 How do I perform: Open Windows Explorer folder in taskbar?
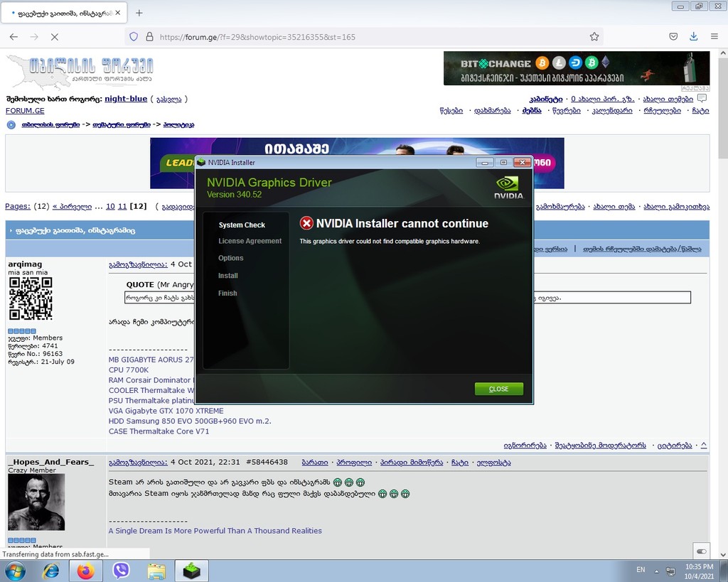pos(156,571)
